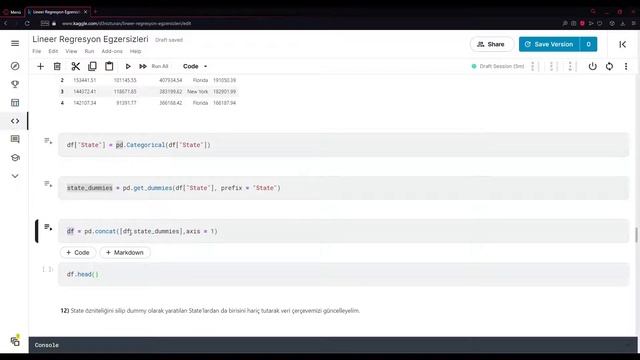Add a new cell with plus icon
This screenshot has width=640, height=360.
click(x=40, y=66)
